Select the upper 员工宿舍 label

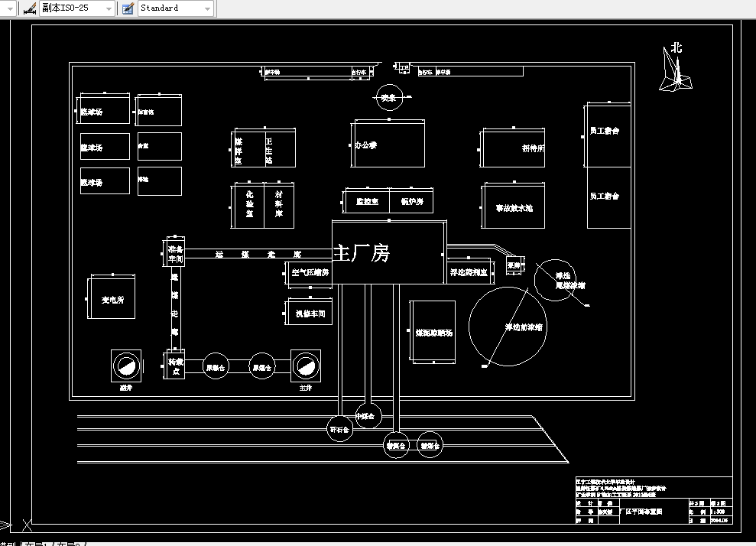click(604, 130)
